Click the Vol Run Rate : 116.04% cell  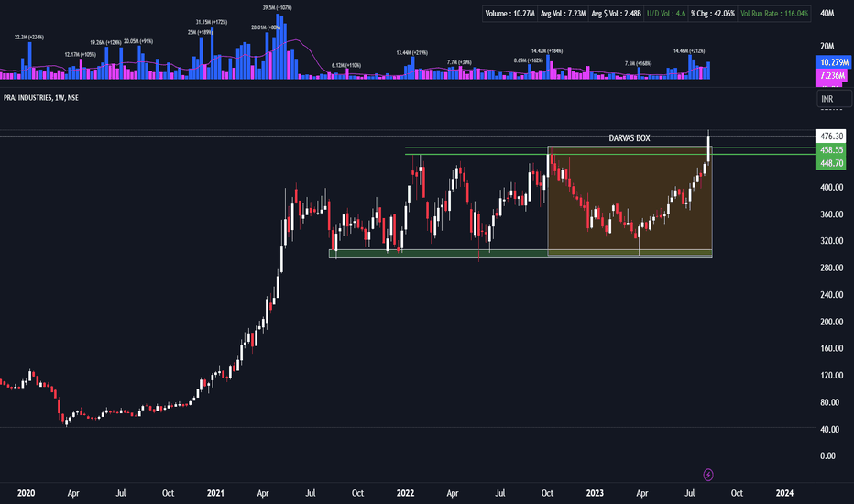point(774,14)
